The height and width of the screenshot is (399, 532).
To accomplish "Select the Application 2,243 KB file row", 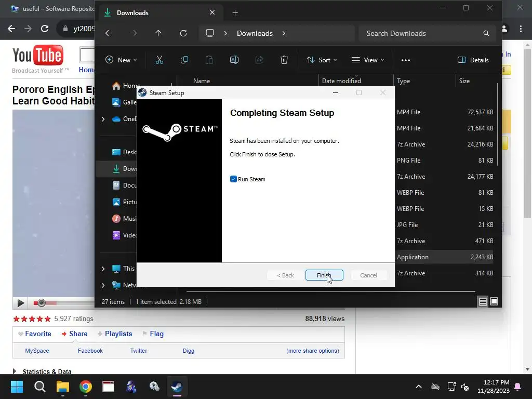I will [x=445, y=257].
